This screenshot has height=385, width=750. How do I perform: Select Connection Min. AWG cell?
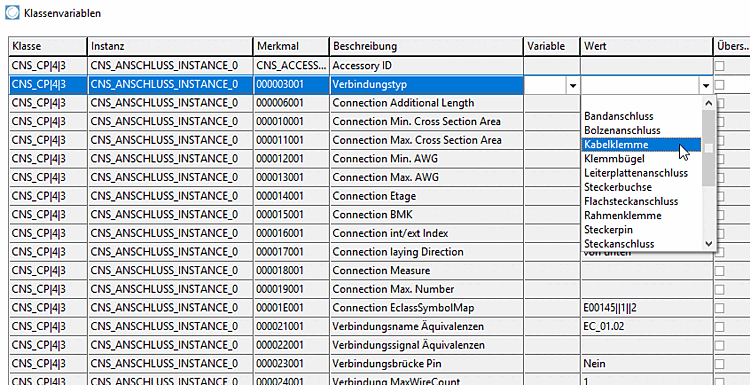(x=427, y=159)
